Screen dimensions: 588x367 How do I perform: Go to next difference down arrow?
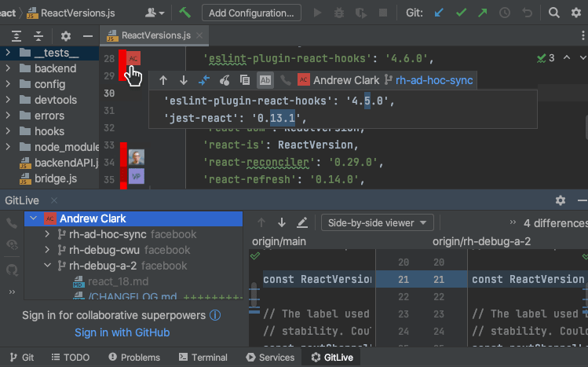pos(282,223)
